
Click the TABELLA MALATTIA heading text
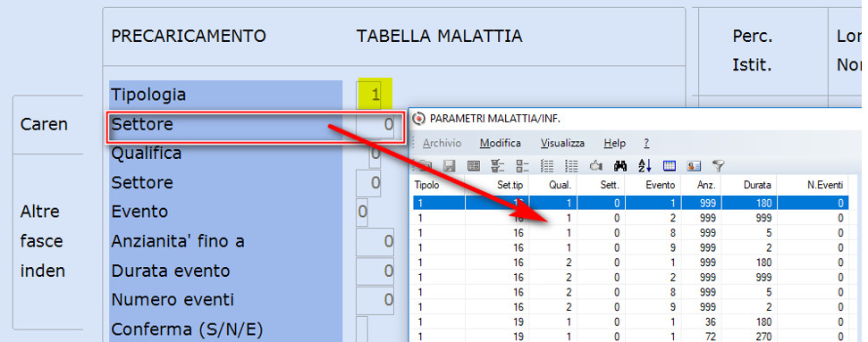tap(440, 37)
